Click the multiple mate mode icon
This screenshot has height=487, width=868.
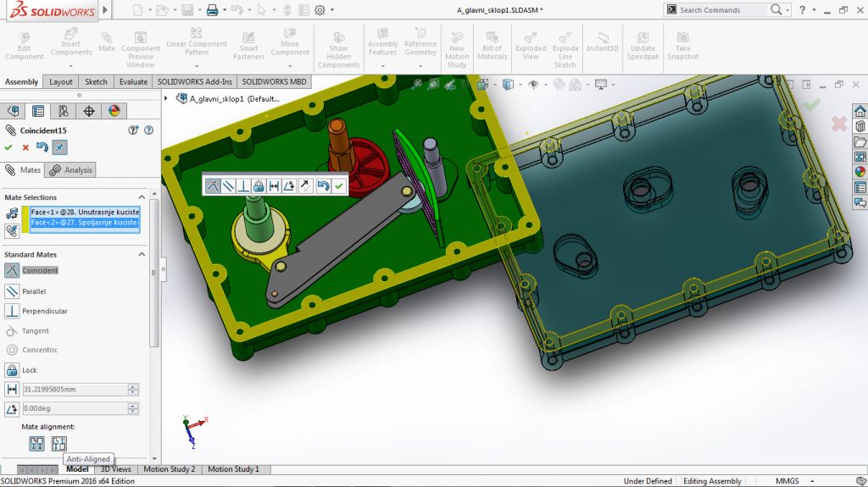(x=12, y=230)
